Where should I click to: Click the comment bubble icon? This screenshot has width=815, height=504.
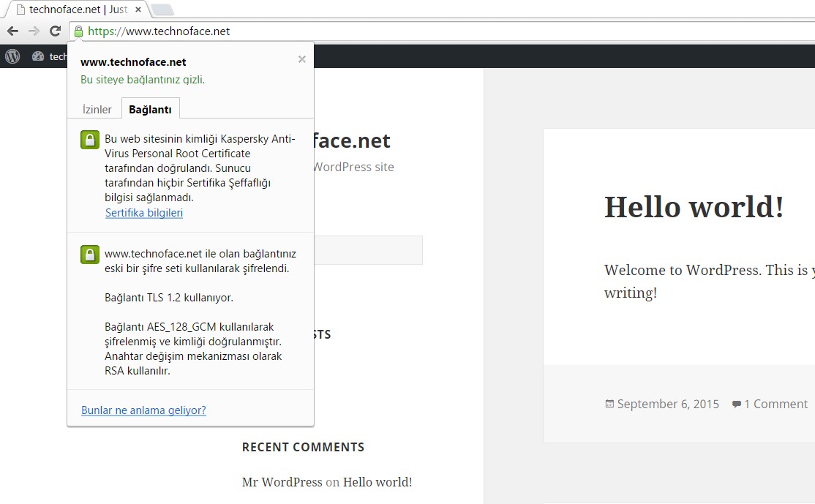click(737, 405)
